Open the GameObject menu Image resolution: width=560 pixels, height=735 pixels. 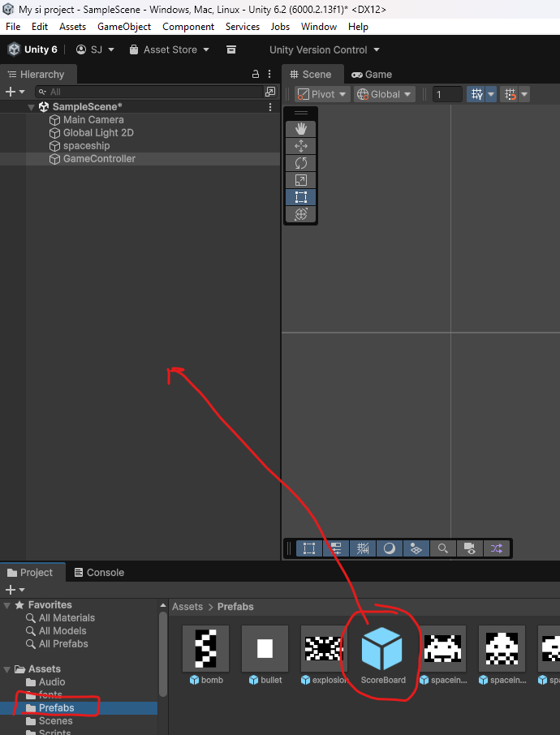[x=124, y=27]
